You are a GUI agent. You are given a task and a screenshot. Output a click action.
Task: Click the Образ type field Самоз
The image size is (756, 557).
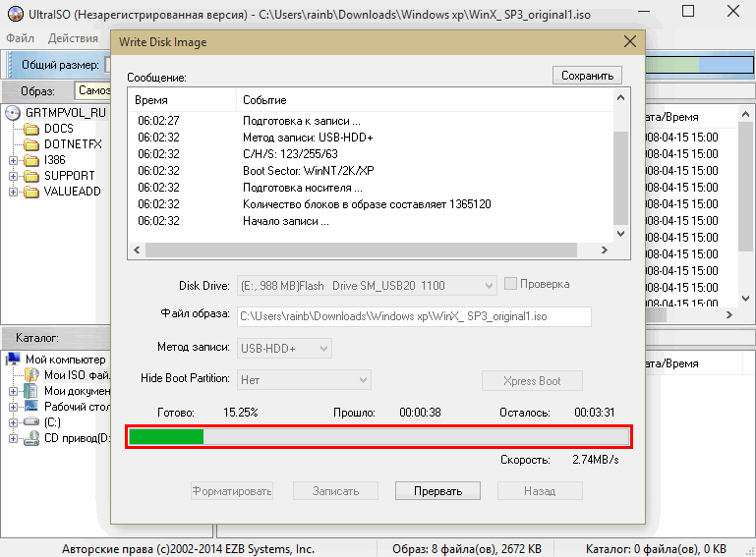92,90
